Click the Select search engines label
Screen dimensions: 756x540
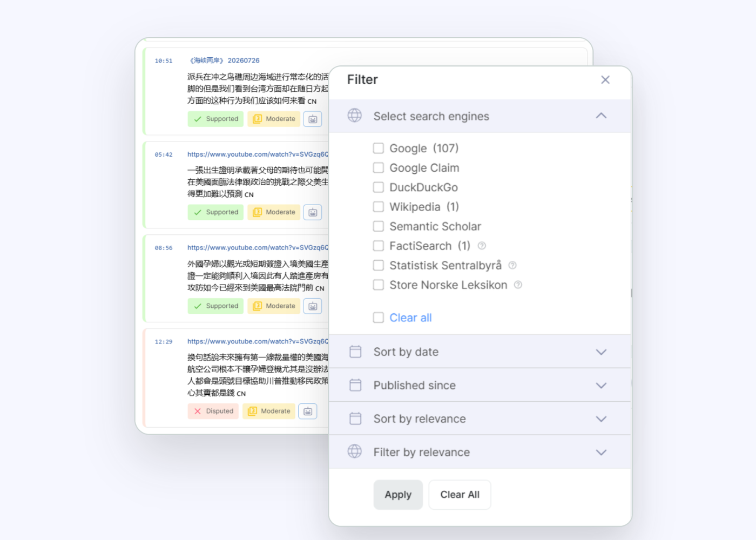(x=431, y=116)
